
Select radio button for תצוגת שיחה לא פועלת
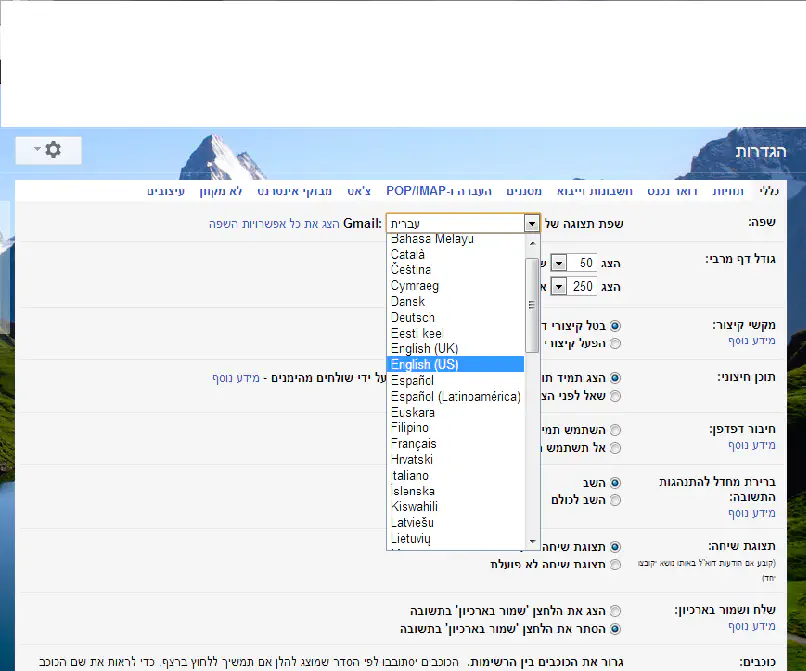615,564
